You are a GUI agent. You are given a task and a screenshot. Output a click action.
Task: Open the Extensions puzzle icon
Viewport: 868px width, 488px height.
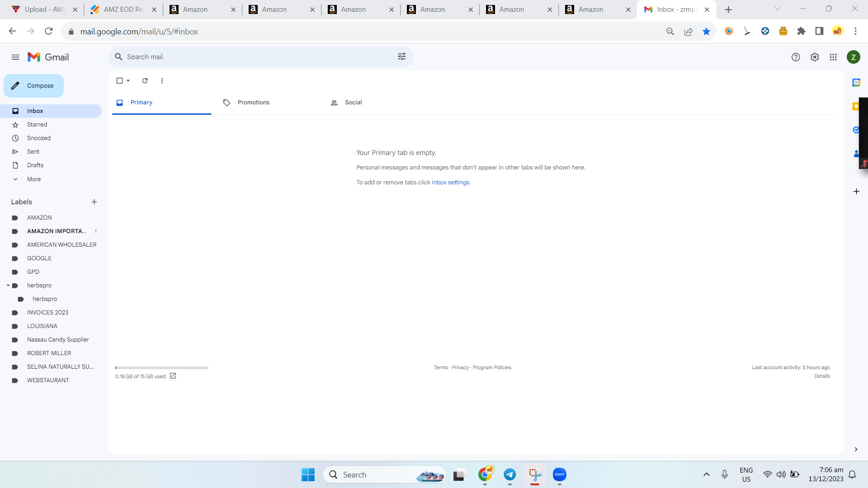point(801,31)
